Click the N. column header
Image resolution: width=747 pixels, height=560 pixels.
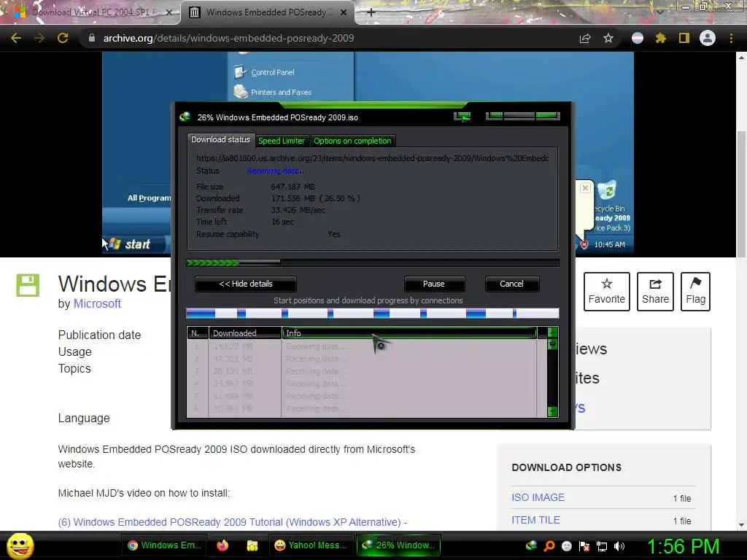198,332
